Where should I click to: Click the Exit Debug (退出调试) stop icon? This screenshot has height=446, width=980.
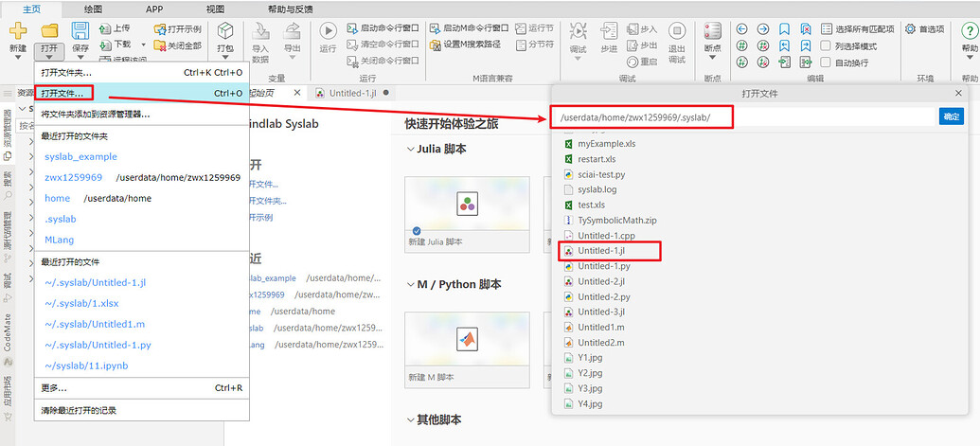[x=677, y=30]
